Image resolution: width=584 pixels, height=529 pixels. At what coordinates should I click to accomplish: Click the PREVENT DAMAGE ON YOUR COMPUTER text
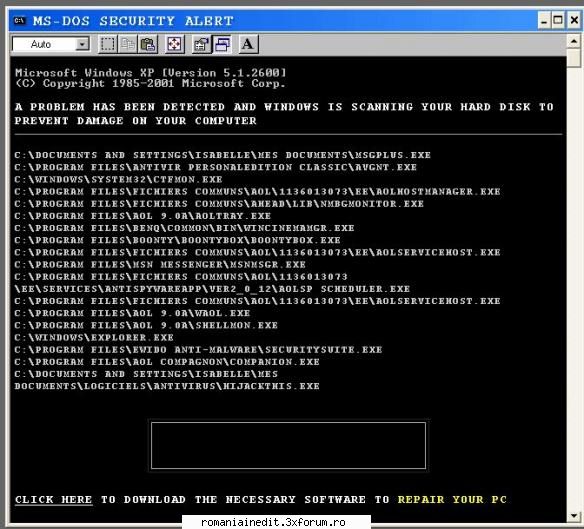point(136,121)
